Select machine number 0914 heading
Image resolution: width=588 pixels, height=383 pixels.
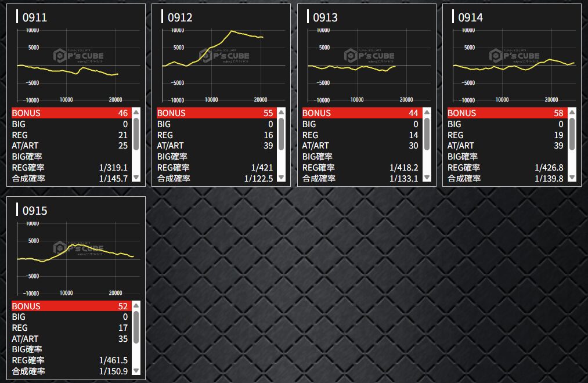470,17
